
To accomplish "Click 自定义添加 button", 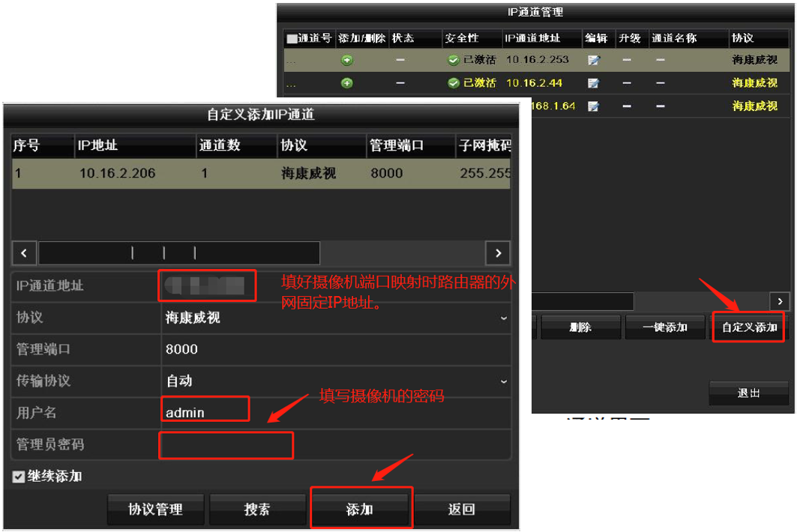I will (748, 327).
